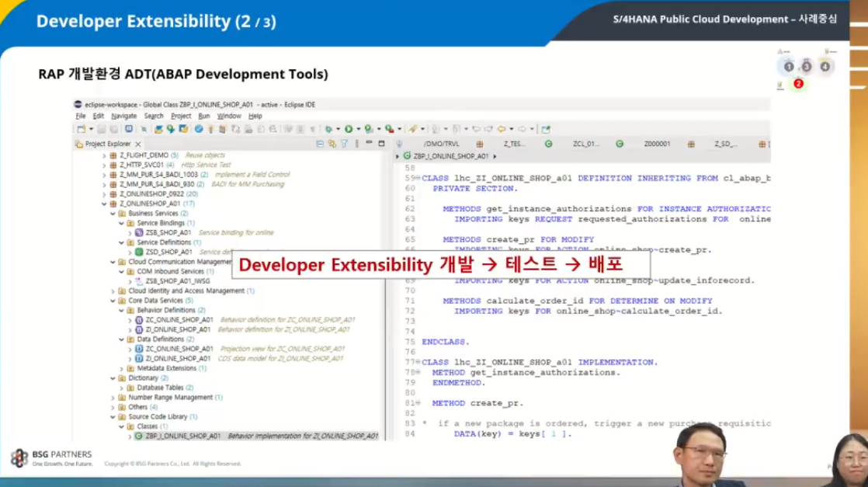Click the green Run toolbar icon

[349, 129]
